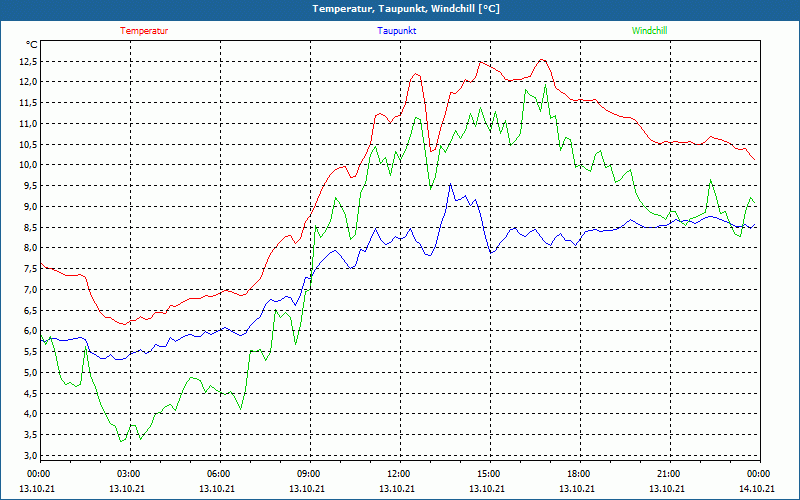Image resolution: width=800 pixels, height=500 pixels.
Task: Click the °C unit label on the axis
Action: 32,45
